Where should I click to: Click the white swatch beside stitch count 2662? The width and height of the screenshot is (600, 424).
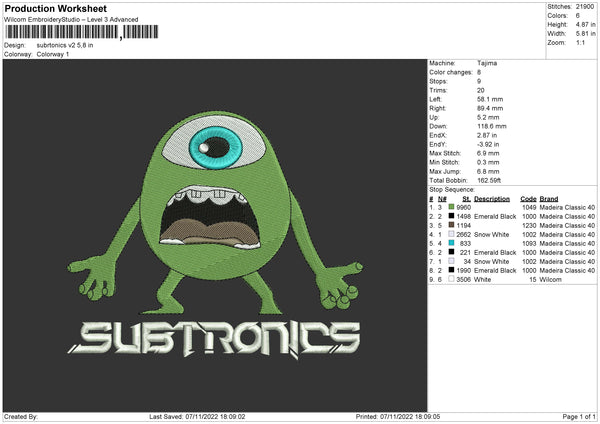click(x=452, y=234)
